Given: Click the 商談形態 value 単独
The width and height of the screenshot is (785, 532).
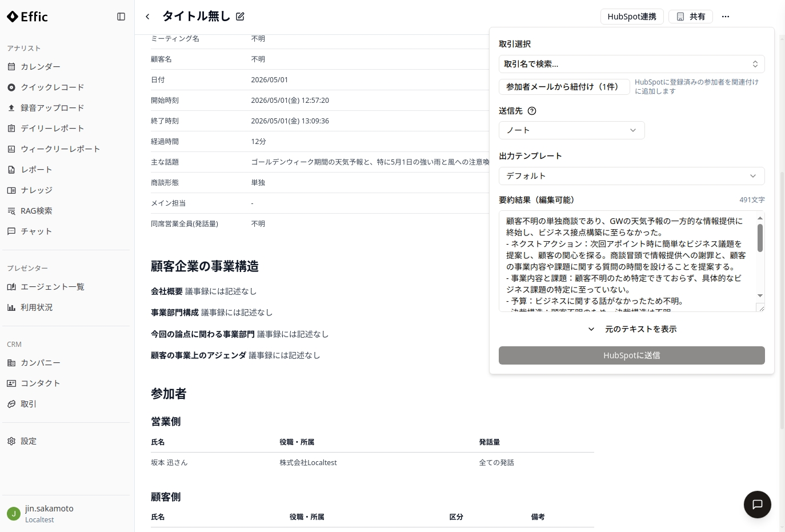Looking at the screenshot, I should [x=258, y=183].
